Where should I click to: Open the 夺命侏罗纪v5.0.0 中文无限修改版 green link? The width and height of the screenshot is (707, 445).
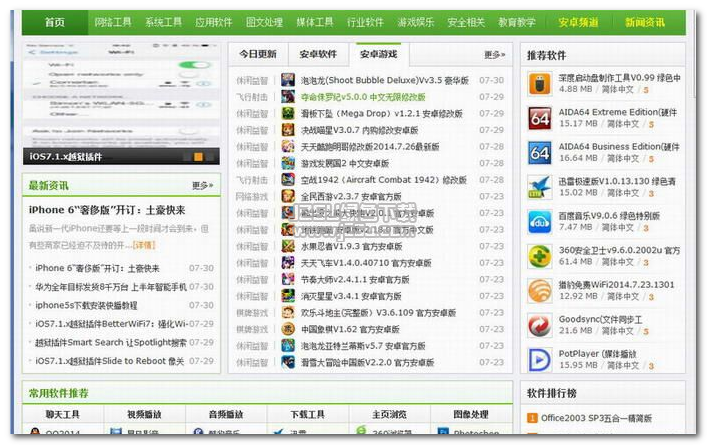point(363,97)
